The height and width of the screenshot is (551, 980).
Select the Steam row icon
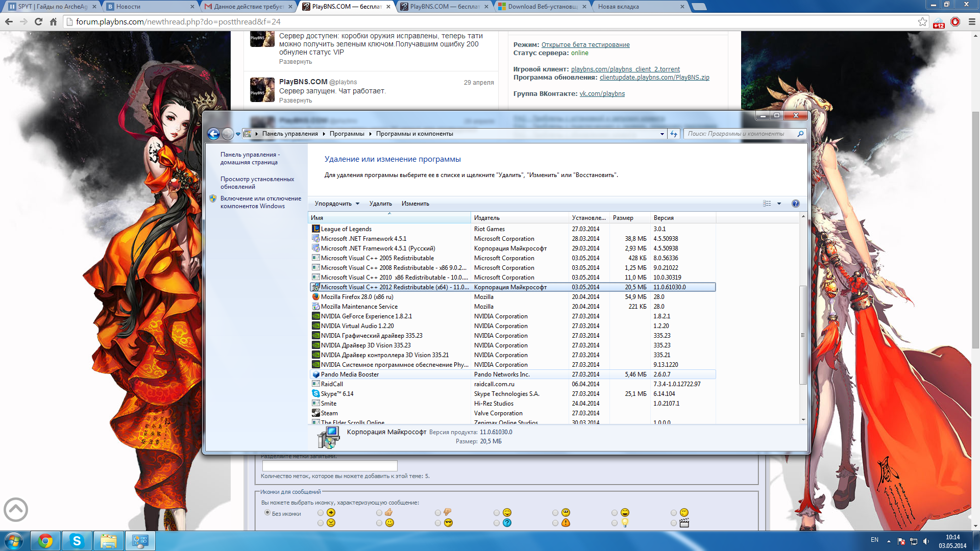point(316,413)
